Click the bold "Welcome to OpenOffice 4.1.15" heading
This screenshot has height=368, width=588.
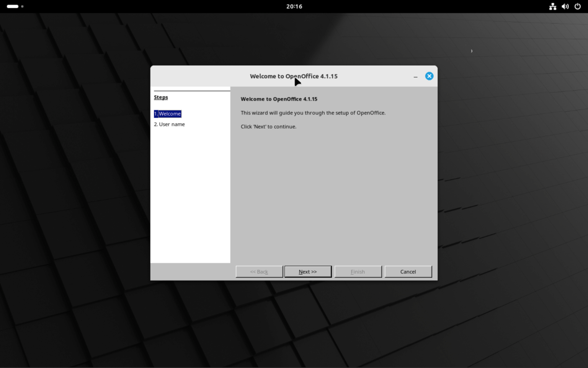[x=279, y=99]
